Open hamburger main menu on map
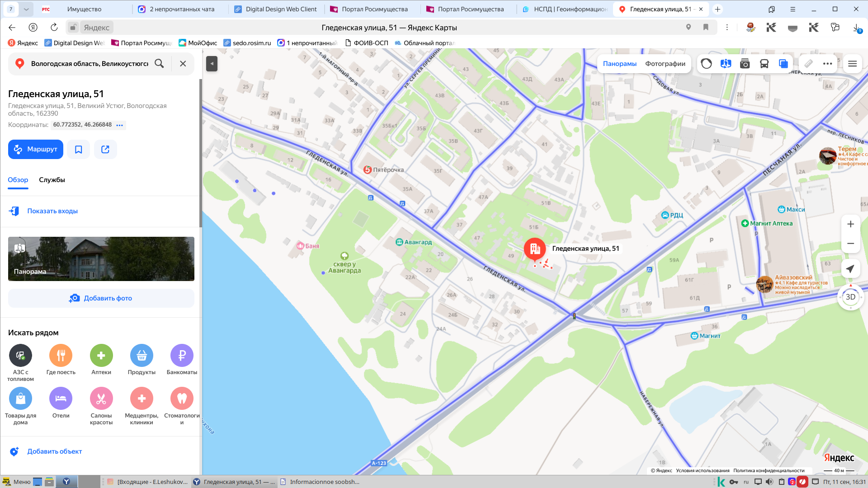The height and width of the screenshot is (488, 868). [x=852, y=64]
